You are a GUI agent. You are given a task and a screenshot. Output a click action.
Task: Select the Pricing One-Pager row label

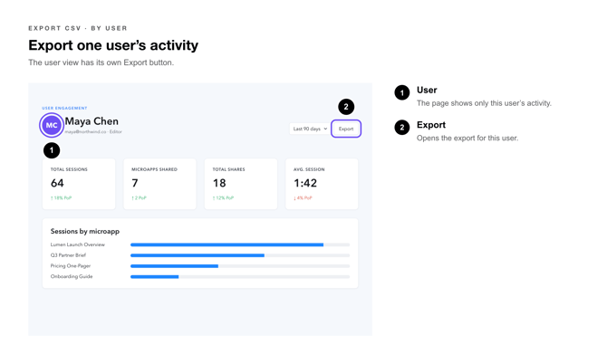pyautogui.click(x=71, y=265)
